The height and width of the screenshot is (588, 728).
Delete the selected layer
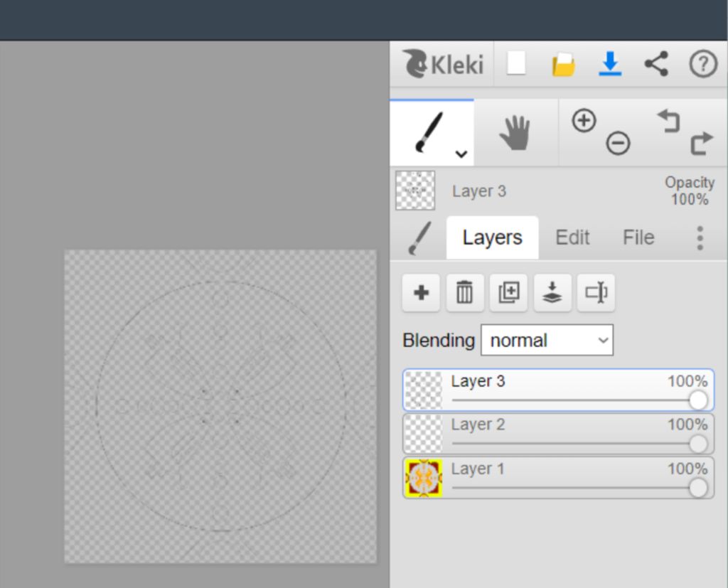point(465,293)
